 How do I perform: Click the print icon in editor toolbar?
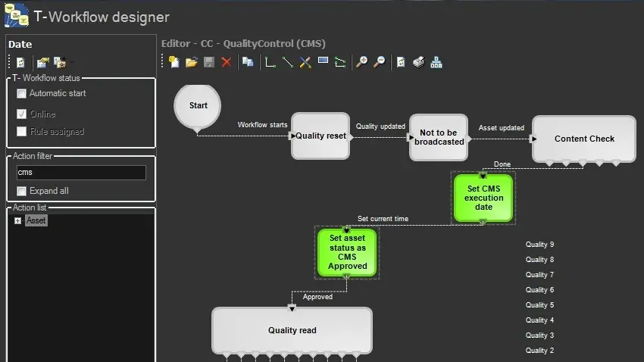click(x=419, y=62)
